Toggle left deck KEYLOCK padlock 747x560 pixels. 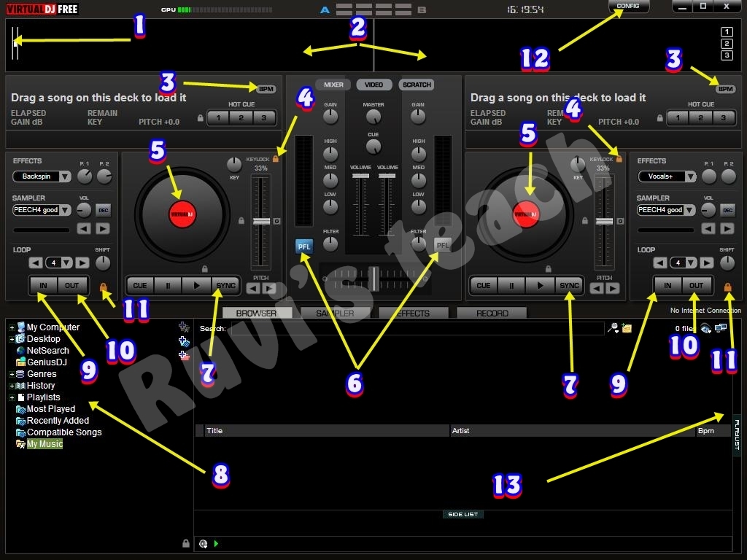276,158
